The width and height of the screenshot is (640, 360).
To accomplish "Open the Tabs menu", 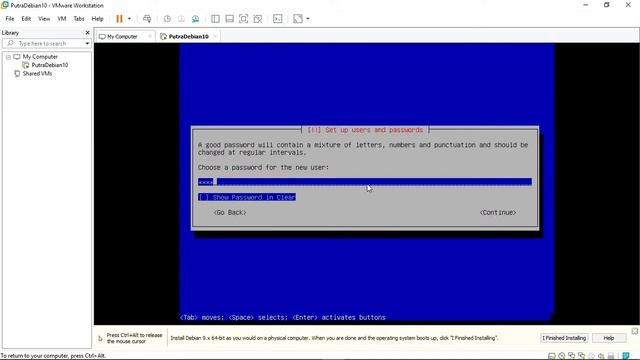I will coord(79,19).
